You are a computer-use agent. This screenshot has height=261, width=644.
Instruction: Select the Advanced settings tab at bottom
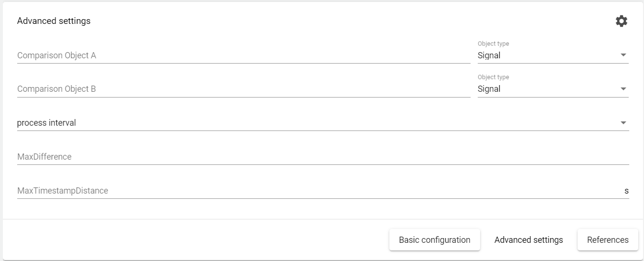click(528, 240)
